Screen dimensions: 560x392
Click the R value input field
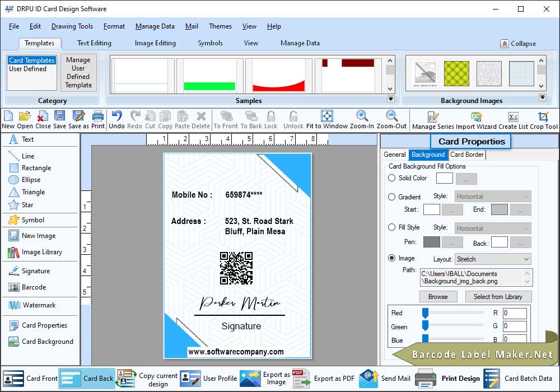pos(515,313)
